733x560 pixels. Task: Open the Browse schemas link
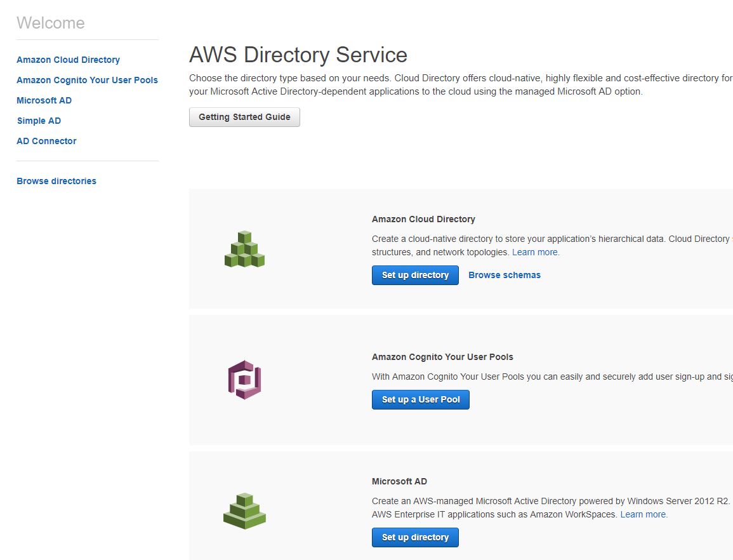505,275
